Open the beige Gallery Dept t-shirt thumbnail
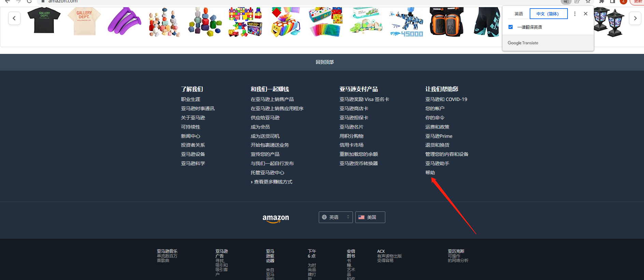Viewport: 644px width, 280px height. [84, 21]
